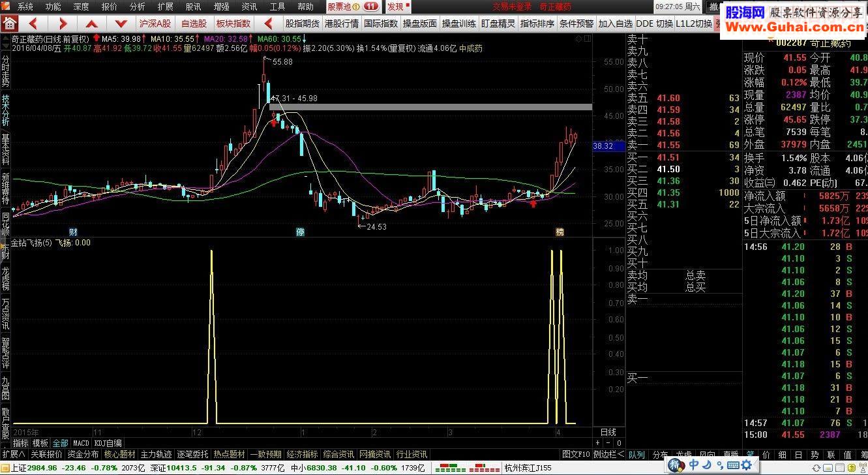Open the 日线 period selector

click(608, 432)
